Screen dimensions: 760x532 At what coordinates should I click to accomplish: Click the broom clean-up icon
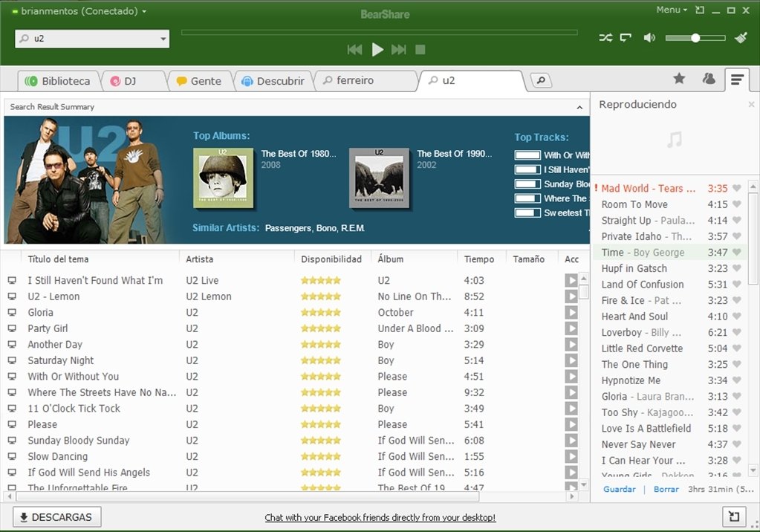pyautogui.click(x=741, y=37)
